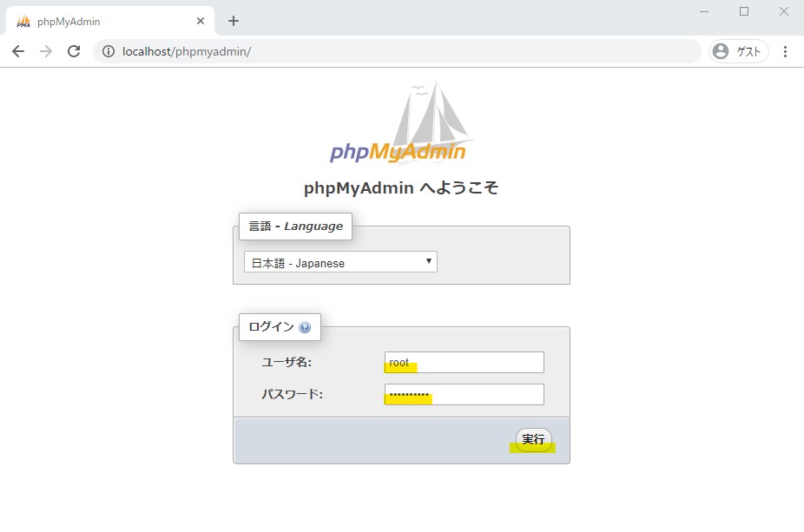Viewport: 804px width, 532px height.
Task: Click the 言語 - Language legend
Action: 296,226
